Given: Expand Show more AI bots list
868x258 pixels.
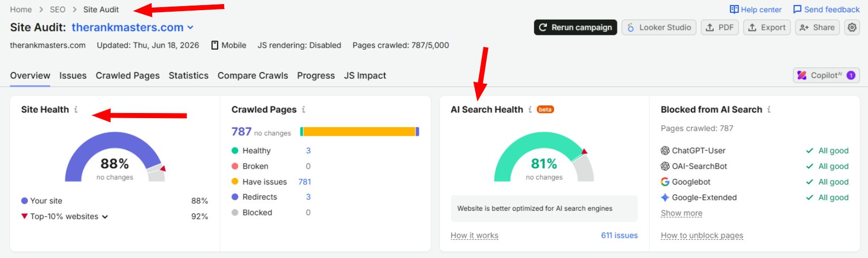Looking at the screenshot, I should click(681, 213).
